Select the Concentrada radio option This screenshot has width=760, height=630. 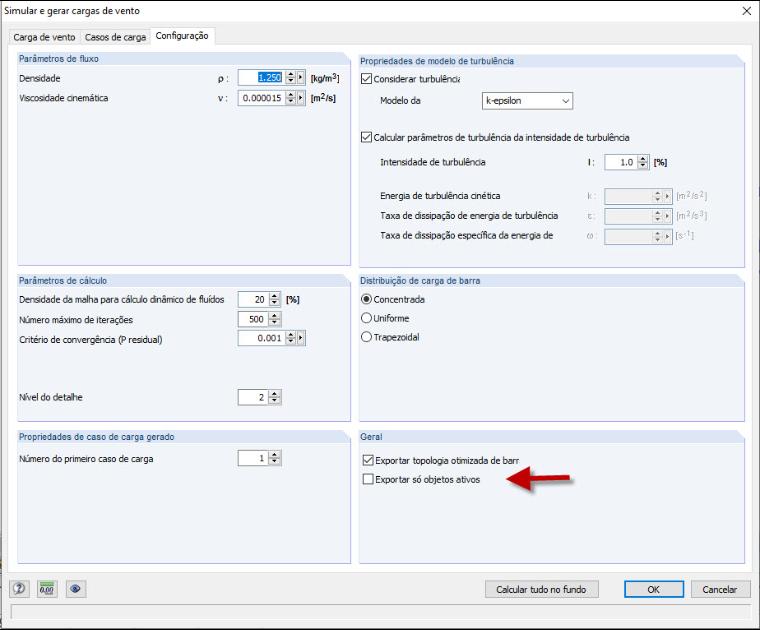coord(366,299)
